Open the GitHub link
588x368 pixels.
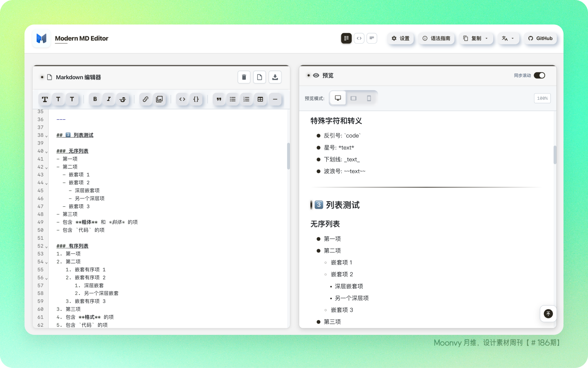click(x=540, y=38)
